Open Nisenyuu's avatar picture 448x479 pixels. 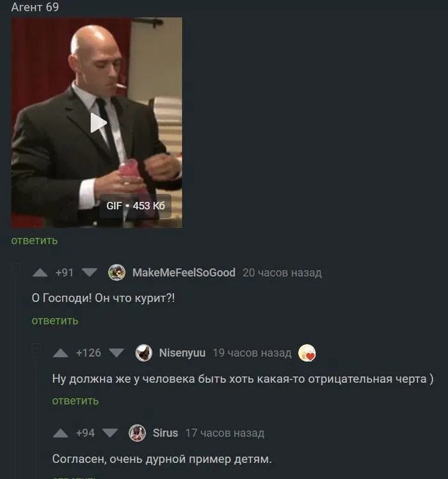click(x=144, y=353)
